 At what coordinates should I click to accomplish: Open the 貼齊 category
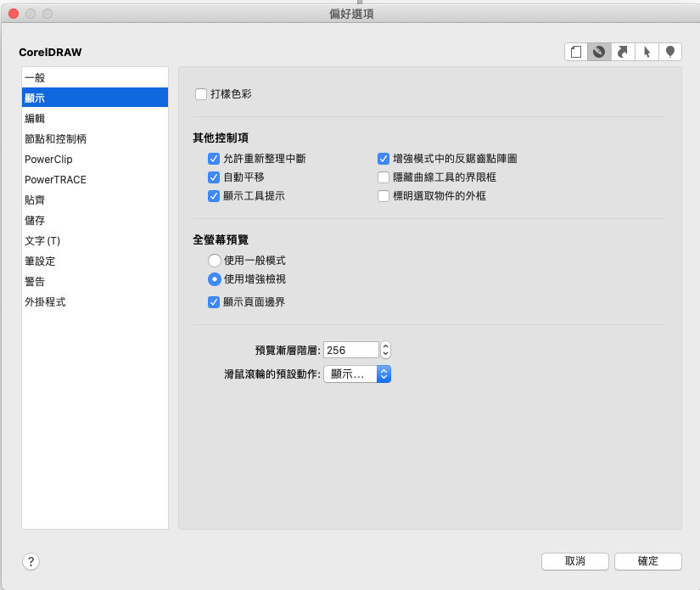coord(95,200)
